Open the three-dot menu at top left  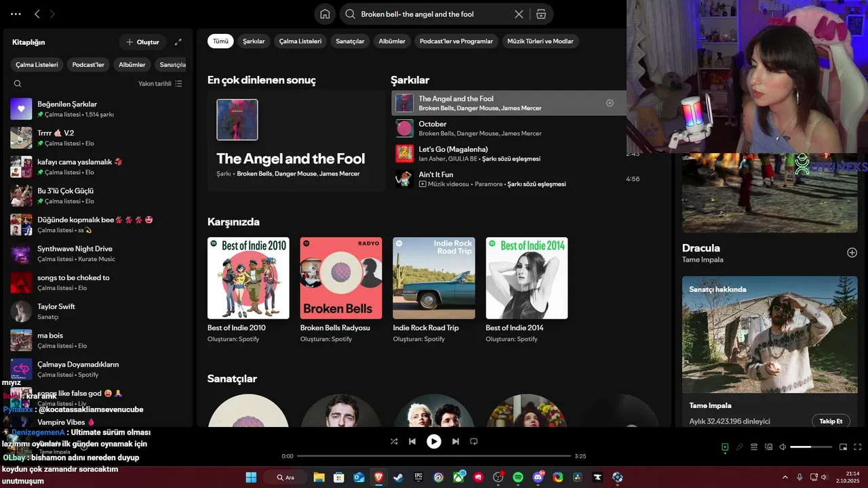(16, 14)
